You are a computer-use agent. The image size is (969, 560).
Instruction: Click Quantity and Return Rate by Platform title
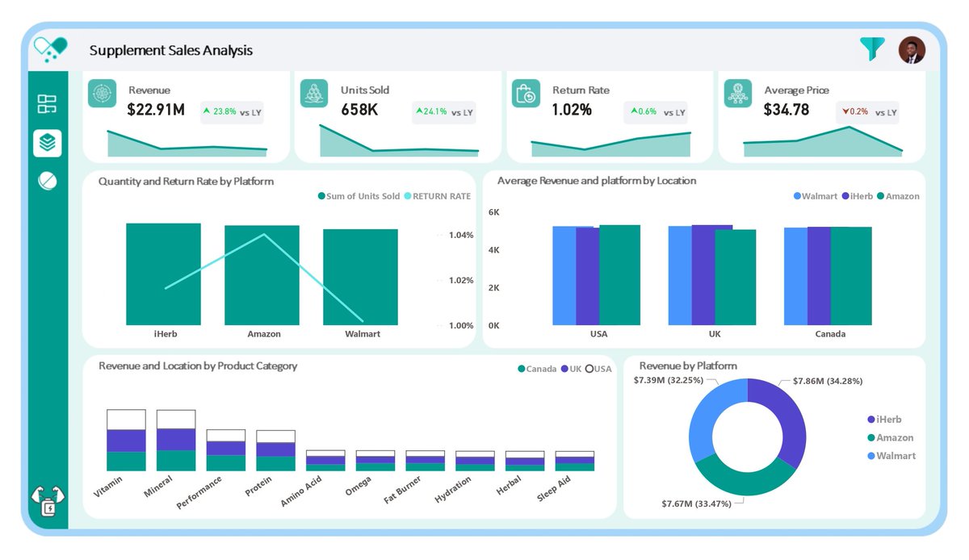pyautogui.click(x=186, y=182)
